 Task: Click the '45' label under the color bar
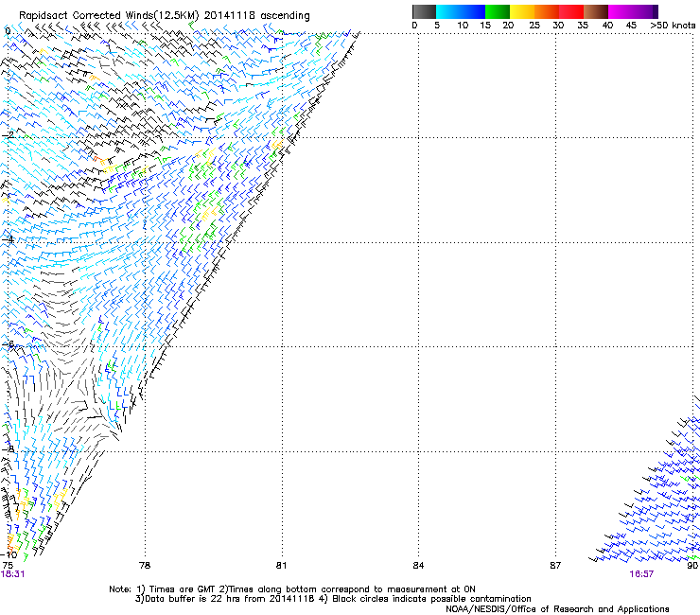[x=631, y=26]
